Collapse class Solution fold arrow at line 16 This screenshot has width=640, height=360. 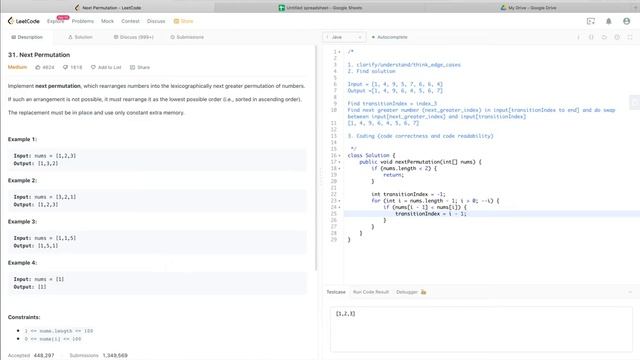[x=339, y=156]
